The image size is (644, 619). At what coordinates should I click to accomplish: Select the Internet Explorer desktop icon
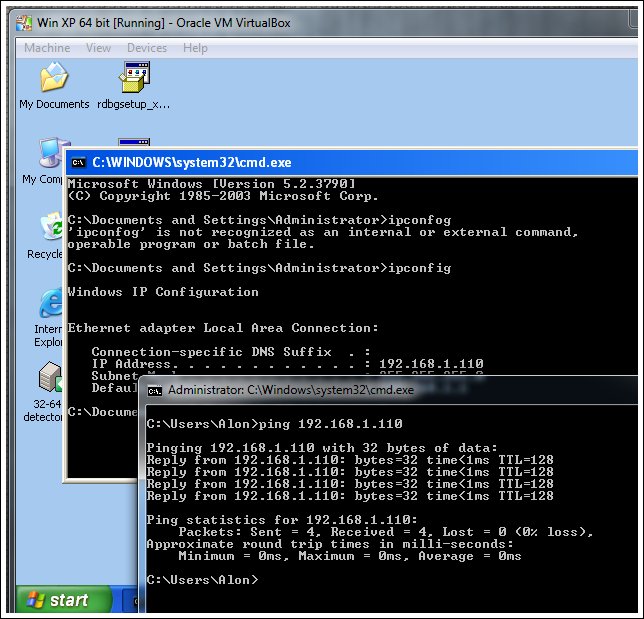click(48, 318)
